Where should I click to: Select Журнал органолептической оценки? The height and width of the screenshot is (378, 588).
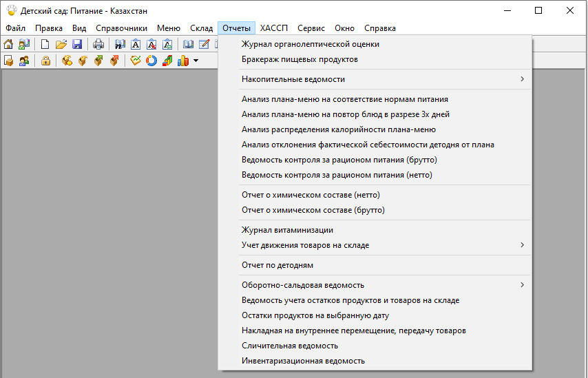[375, 44]
